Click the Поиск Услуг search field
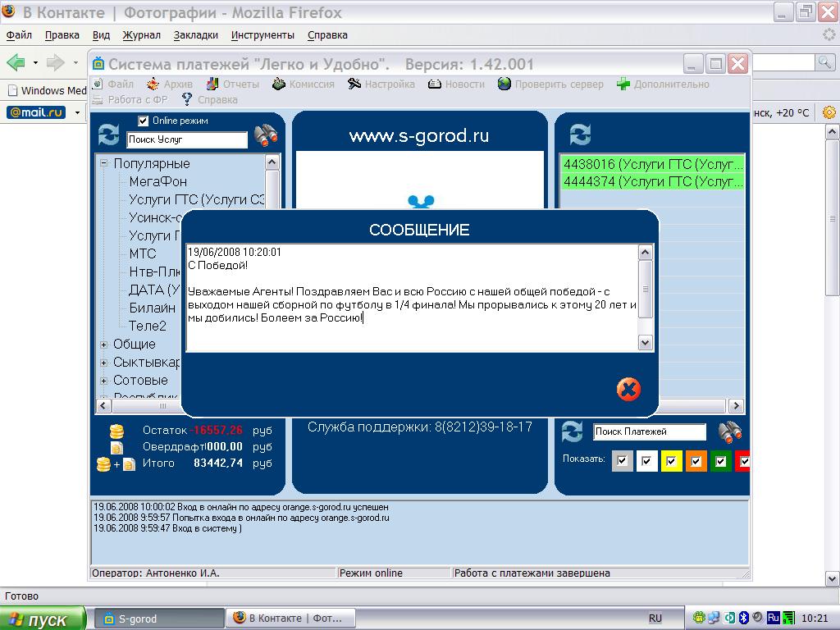The image size is (840, 630). [186, 140]
